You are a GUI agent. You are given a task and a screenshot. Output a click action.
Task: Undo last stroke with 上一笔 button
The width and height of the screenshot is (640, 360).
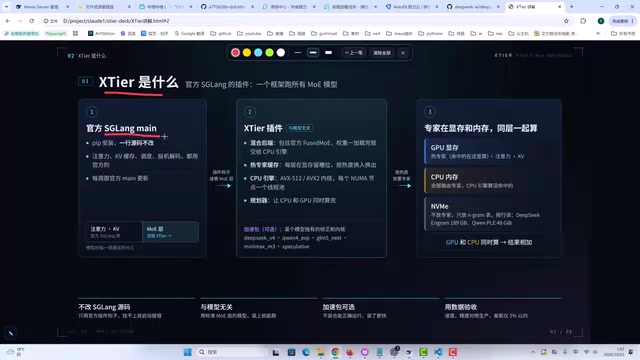pyautogui.click(x=353, y=53)
